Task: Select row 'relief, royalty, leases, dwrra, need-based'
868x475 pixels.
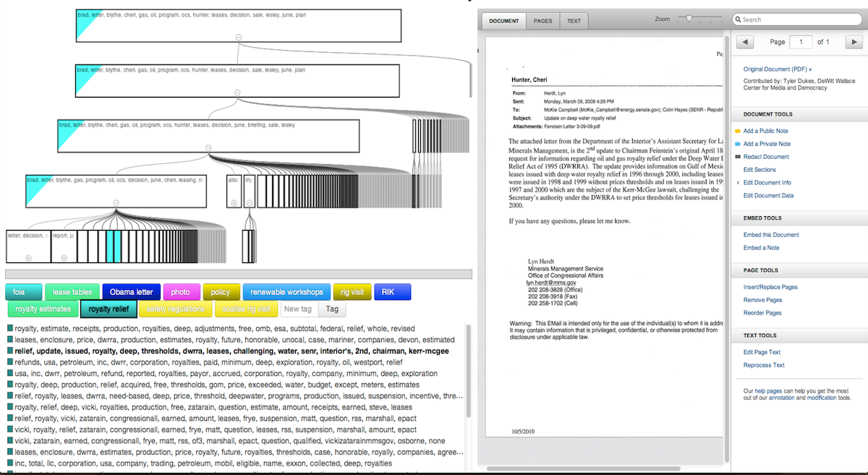Action: click(235, 396)
